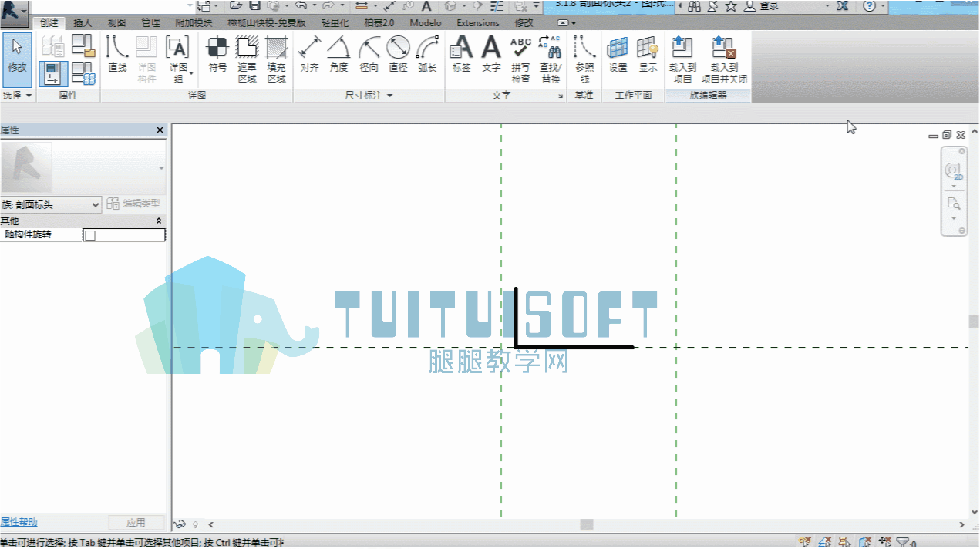Expand the 尺寸标注 panel dropdown

point(369,96)
